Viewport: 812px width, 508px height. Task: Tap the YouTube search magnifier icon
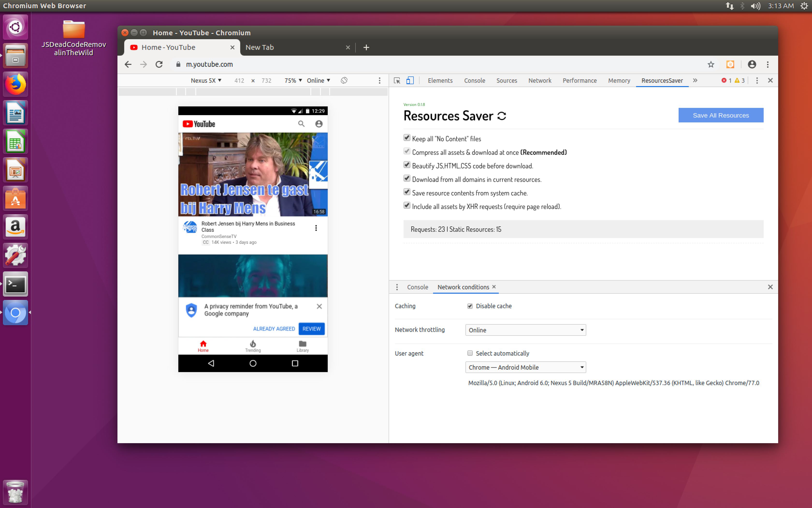pyautogui.click(x=301, y=124)
